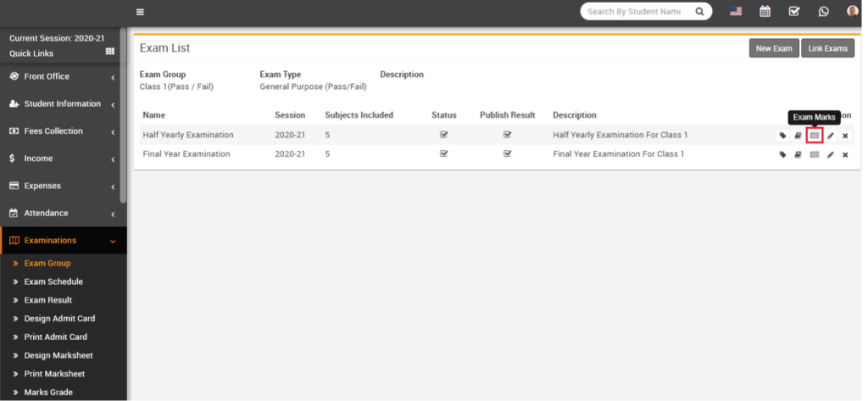The width and height of the screenshot is (868, 401).
Task: Expand the Fees Collection sidebar section
Action: [x=63, y=131]
